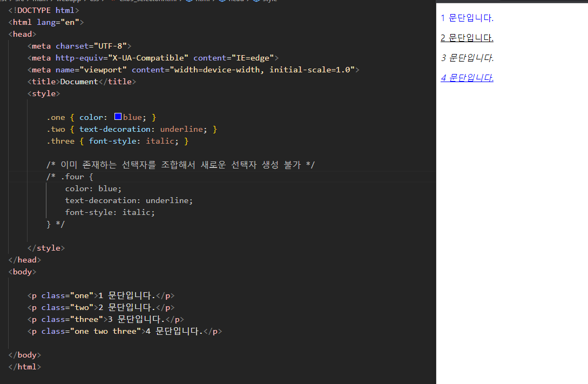Viewport: 588px width, 384px height.
Task: Click the closing </head> tag
Action: (25, 260)
